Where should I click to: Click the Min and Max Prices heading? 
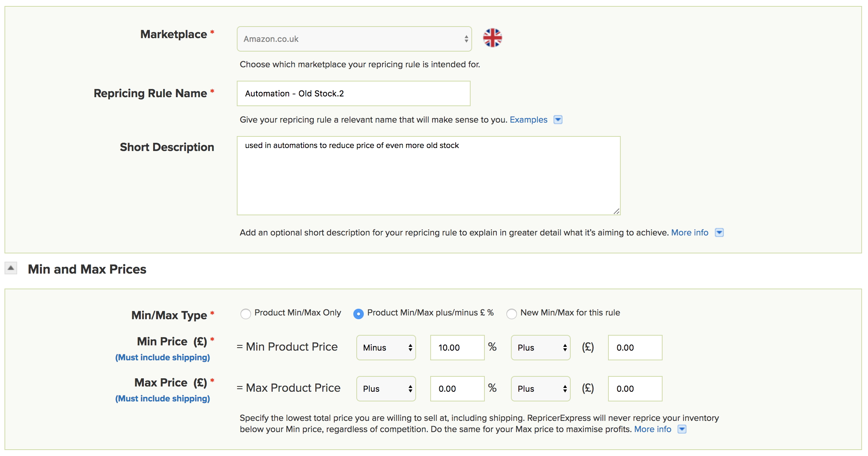87,269
